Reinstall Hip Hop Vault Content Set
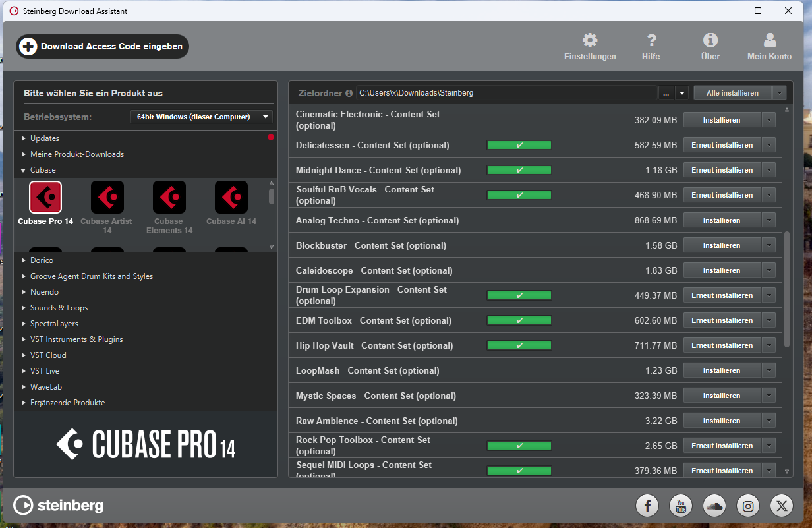The image size is (812, 528). coord(722,345)
